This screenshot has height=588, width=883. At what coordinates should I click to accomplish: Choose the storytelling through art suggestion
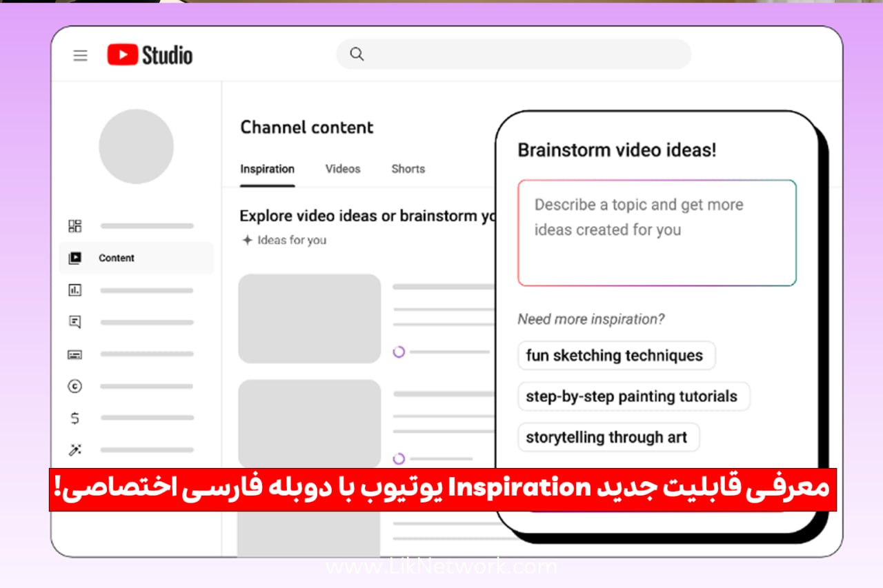[608, 437]
